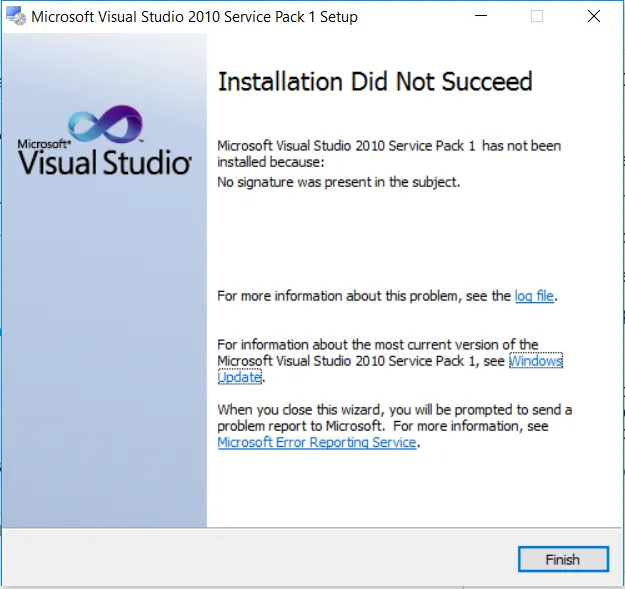This screenshot has width=625, height=589.
Task: Click the setup installer icon in title bar
Action: [x=16, y=16]
